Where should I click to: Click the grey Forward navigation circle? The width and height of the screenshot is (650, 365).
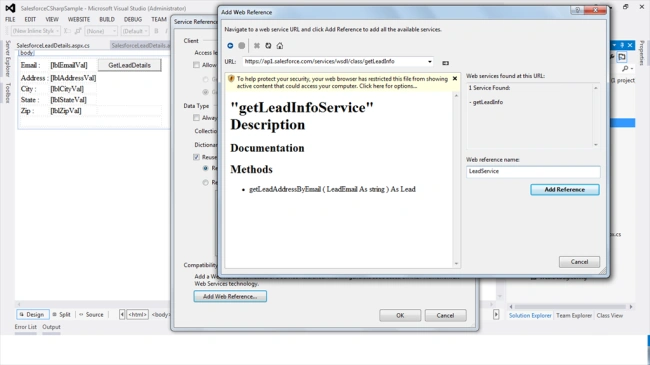point(242,46)
